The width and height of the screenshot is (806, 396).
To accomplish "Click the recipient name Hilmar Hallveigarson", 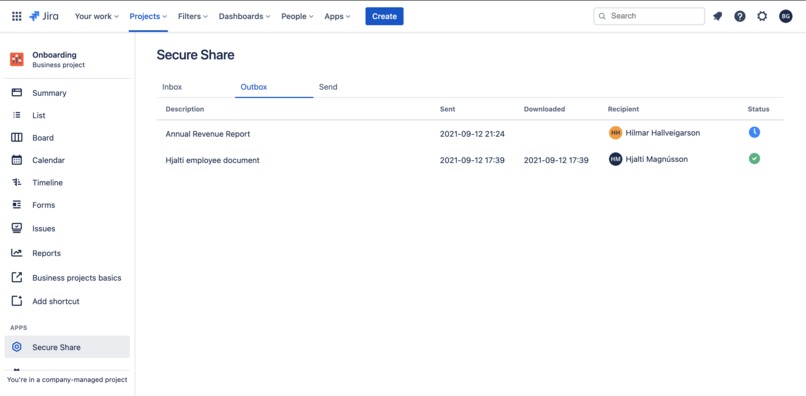I will (x=663, y=133).
